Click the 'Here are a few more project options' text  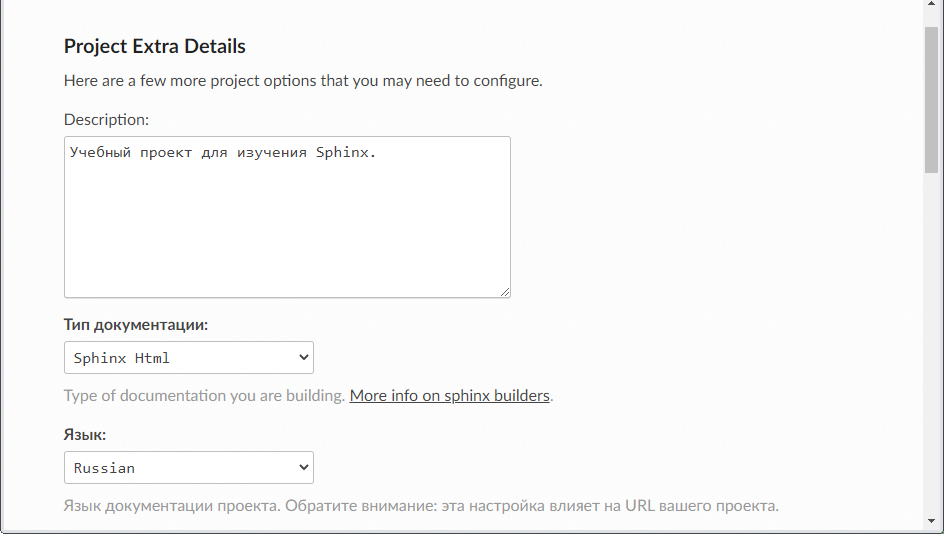[303, 81]
